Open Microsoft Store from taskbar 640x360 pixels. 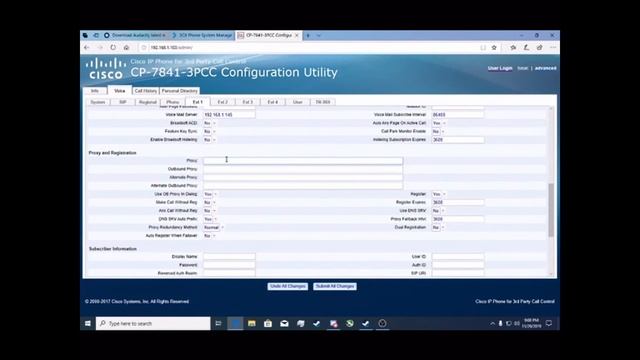(x=268, y=323)
